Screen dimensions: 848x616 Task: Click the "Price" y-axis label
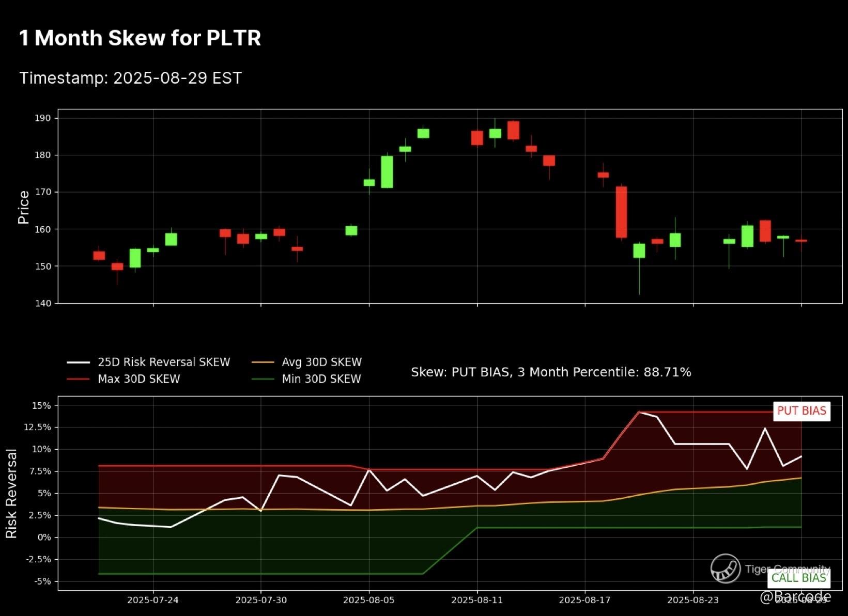click(x=24, y=207)
